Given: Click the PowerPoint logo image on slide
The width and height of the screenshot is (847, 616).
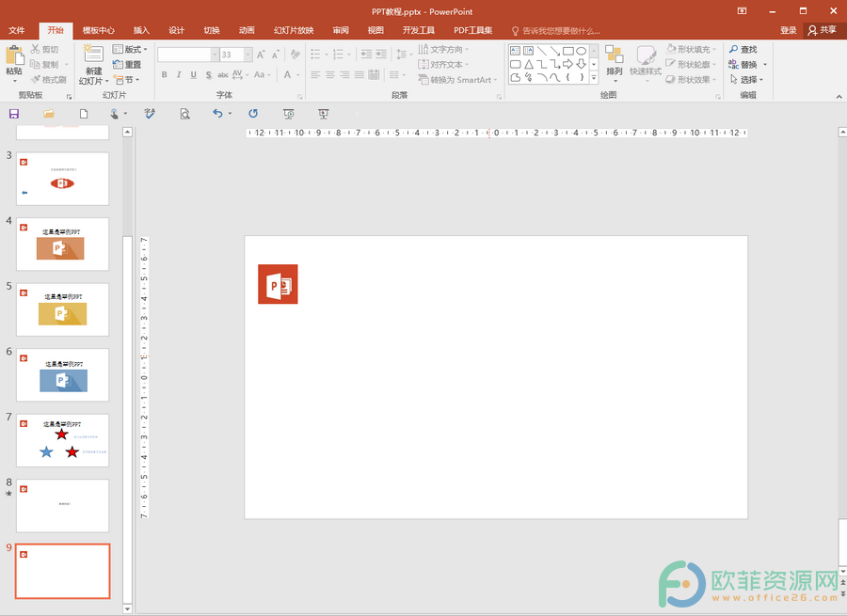Looking at the screenshot, I should [278, 284].
